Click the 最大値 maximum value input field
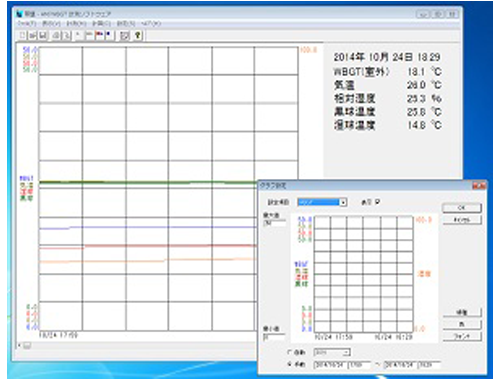This screenshot has height=380, width=500. pos(274,223)
